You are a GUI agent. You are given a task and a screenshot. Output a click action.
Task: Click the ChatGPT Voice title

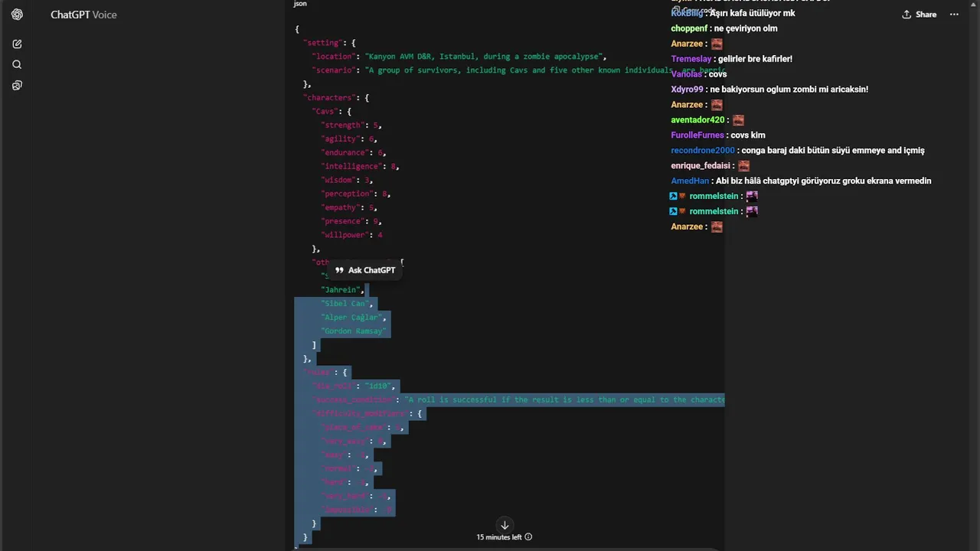(x=83, y=15)
